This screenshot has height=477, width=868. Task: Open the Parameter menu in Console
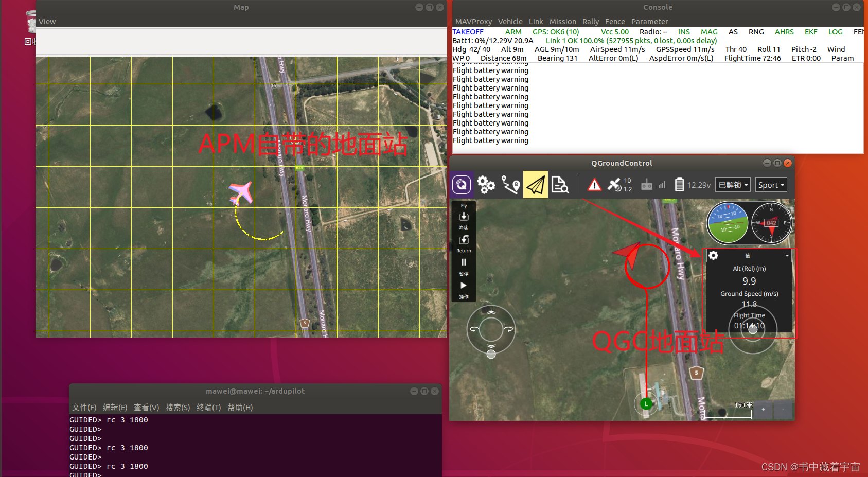coord(649,22)
